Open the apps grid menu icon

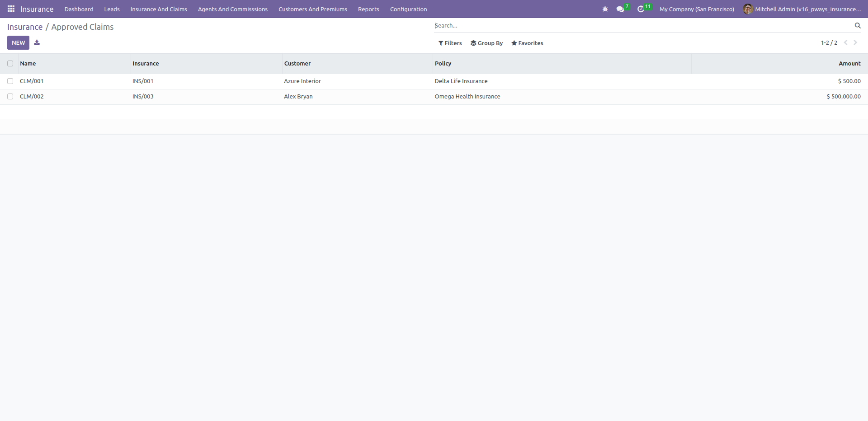coord(11,9)
